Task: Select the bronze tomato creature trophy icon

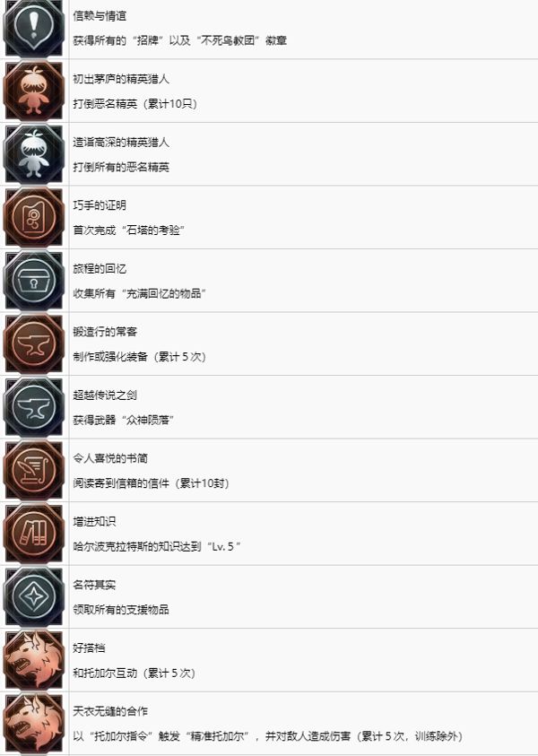Action: point(34,91)
